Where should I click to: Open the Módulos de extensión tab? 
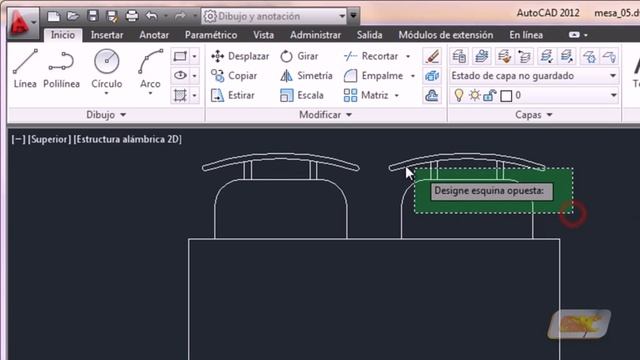point(446,35)
